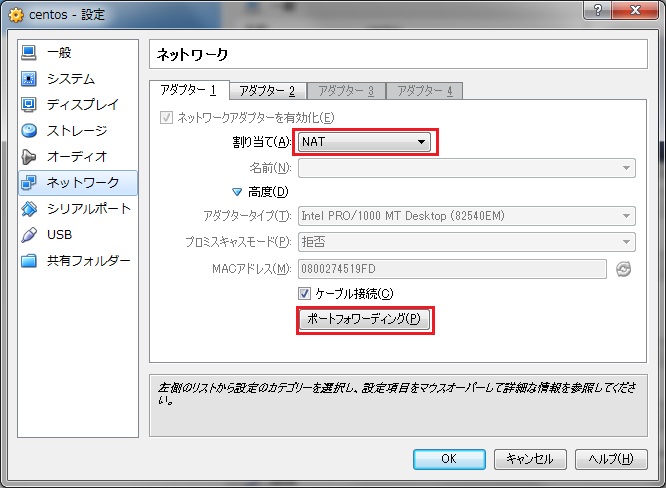Open the アダプタータイプ dropdown
The width and height of the screenshot is (666, 488).
467,216
